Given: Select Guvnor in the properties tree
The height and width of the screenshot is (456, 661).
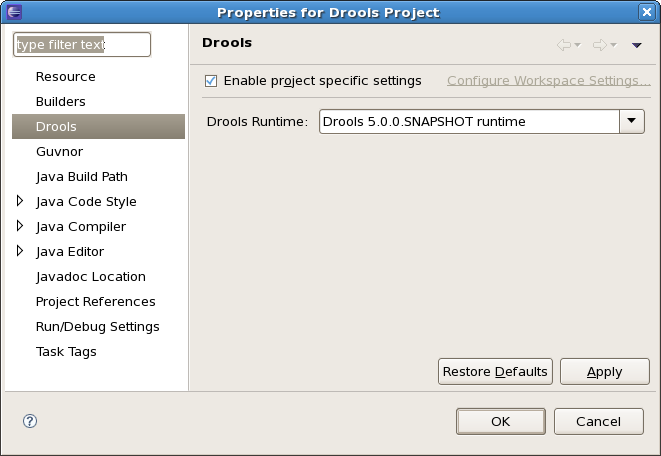Looking at the screenshot, I should (59, 152).
